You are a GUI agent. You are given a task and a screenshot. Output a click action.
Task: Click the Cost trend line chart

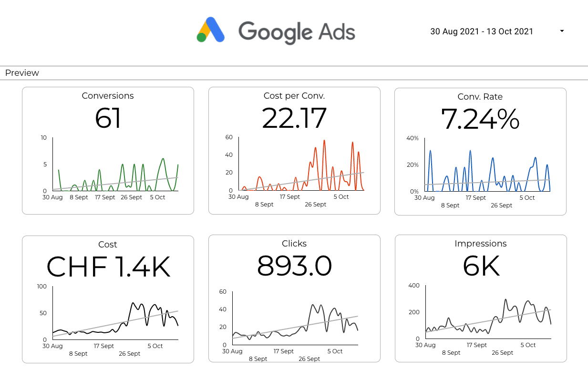click(115, 313)
